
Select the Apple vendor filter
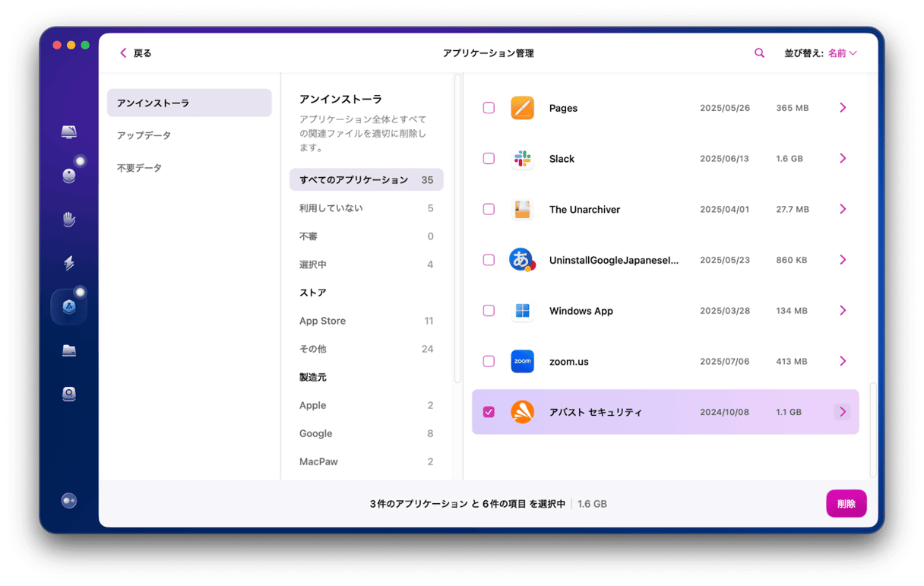coord(366,405)
